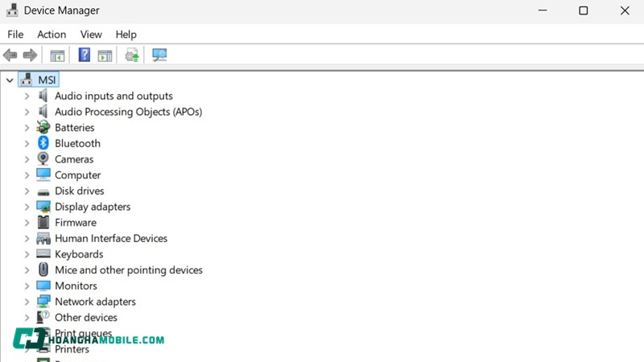644x362 pixels.
Task: Select the MSI tree label
Action: tap(47, 80)
